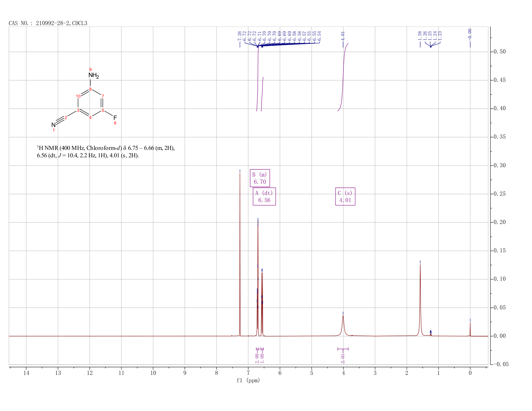
Task: Select the 1H NMR report text block
Action: coord(106,152)
